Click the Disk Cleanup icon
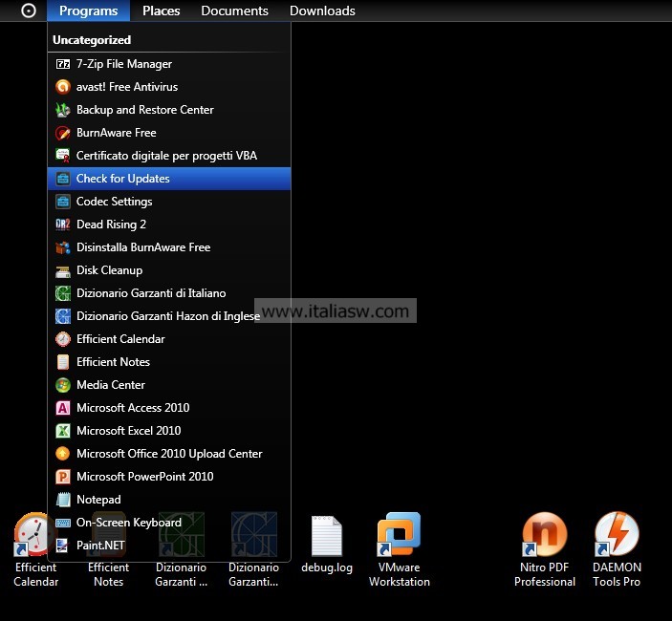 pos(63,270)
